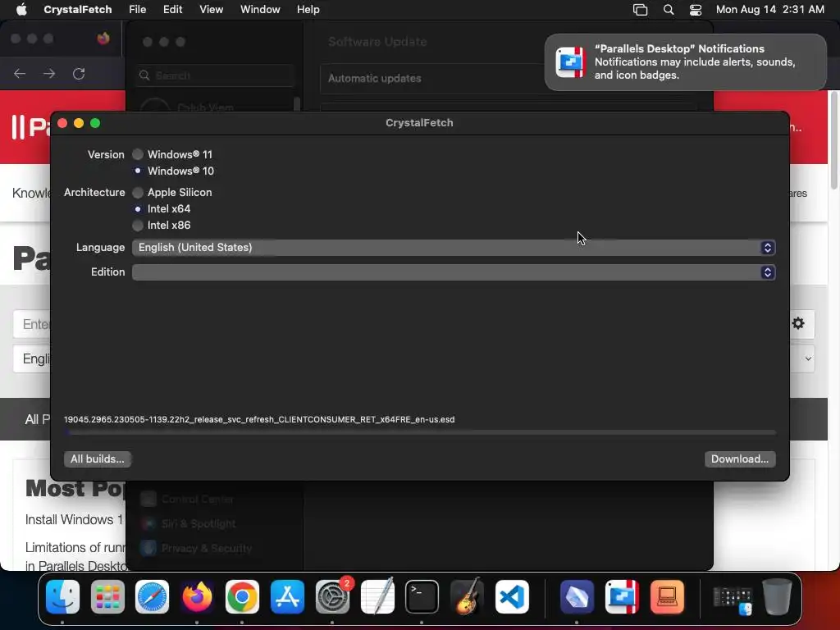Click the Firefox tab icon in browser window
Screen dimensions: 840x630
(103, 39)
